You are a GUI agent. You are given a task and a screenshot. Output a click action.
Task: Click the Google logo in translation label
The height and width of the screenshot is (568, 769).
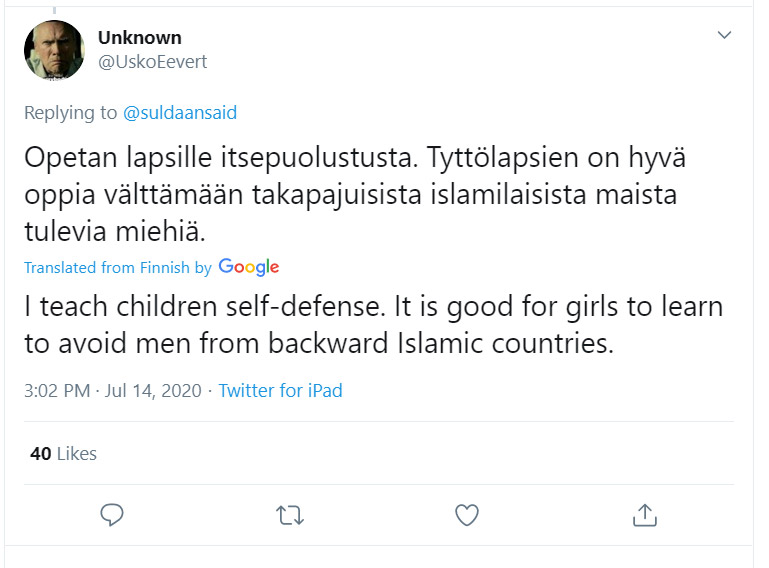[x=248, y=267]
